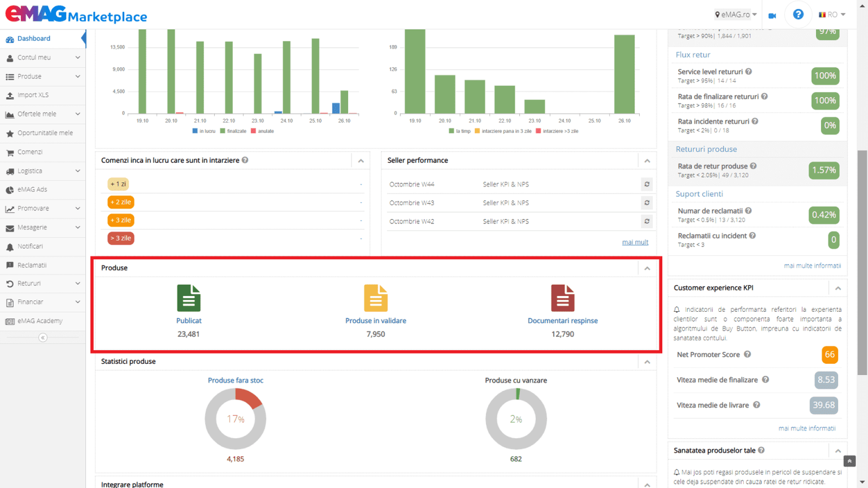Viewport: 868px width, 488px height.
Task: Click the red Documentari respinse icon
Action: click(563, 298)
